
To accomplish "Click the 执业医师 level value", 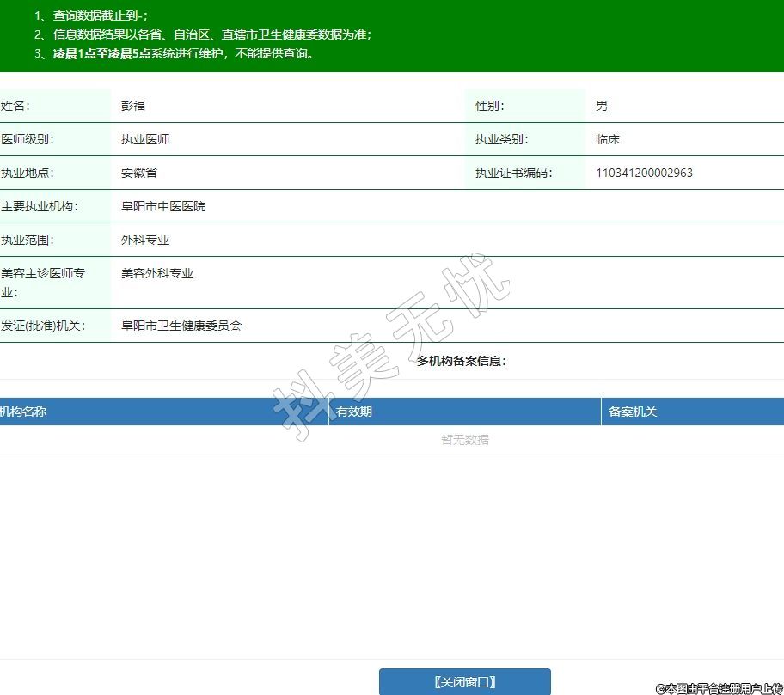I will tap(145, 139).
